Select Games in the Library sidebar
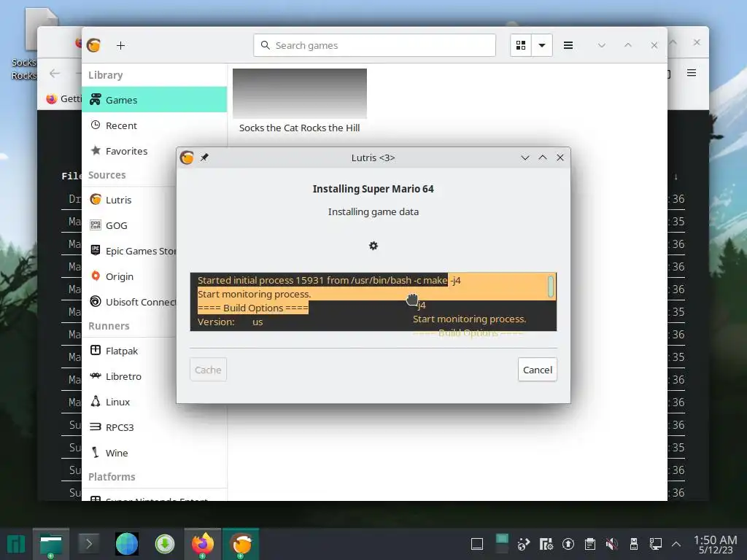The image size is (747, 560). pyautogui.click(x=155, y=99)
